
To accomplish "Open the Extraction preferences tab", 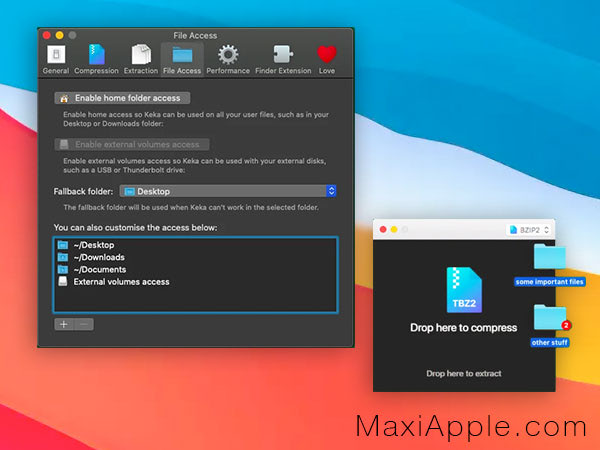I will [141, 60].
